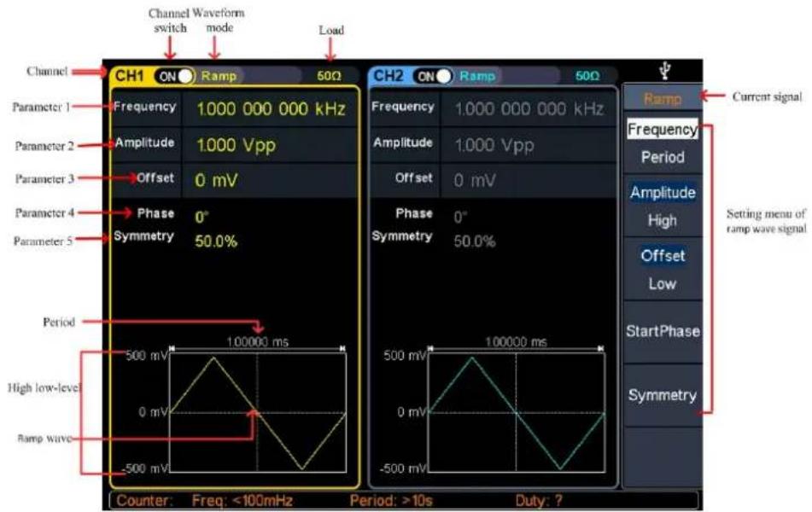
Task: Click the CH1 Amplitude parameter label
Action: point(144,143)
